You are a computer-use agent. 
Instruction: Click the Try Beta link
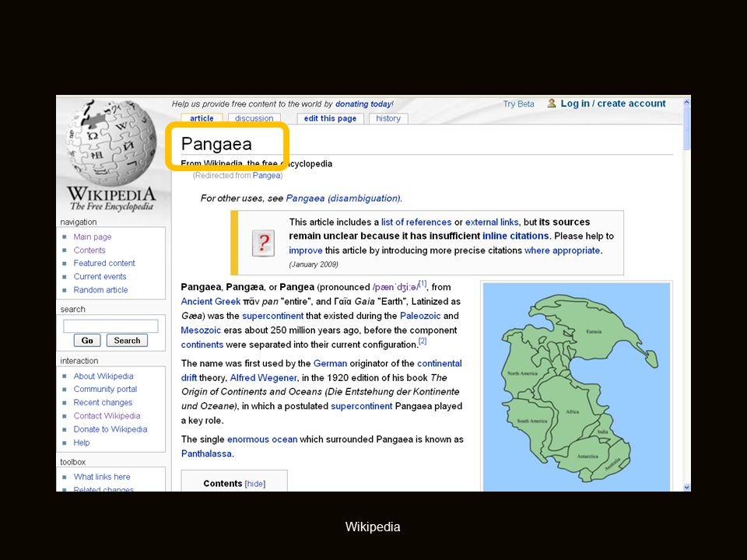[x=518, y=103]
